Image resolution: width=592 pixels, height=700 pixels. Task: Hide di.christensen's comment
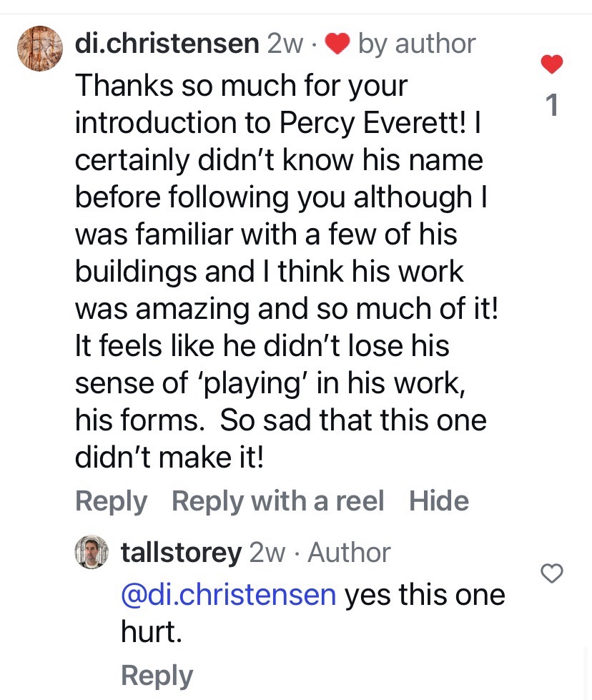439,501
